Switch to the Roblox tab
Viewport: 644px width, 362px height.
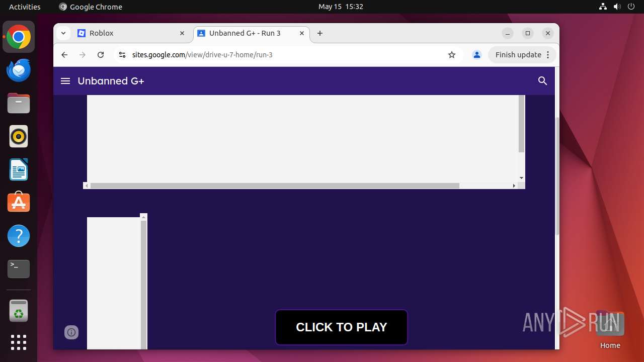point(132,33)
